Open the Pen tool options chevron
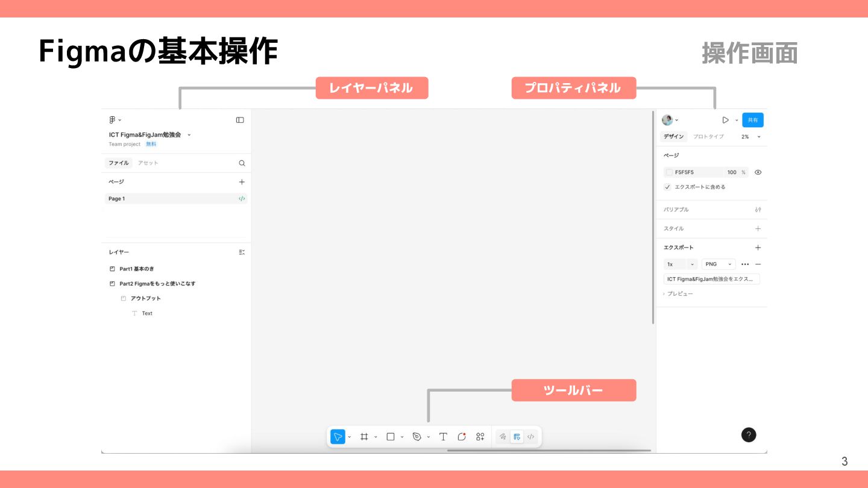This screenshot has height=488, width=868. point(429,437)
